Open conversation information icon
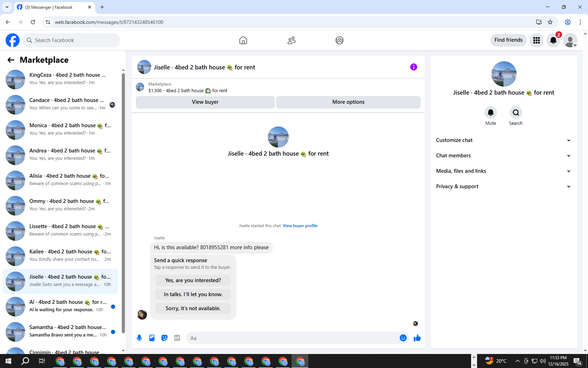The image size is (588, 368). pyautogui.click(x=414, y=67)
